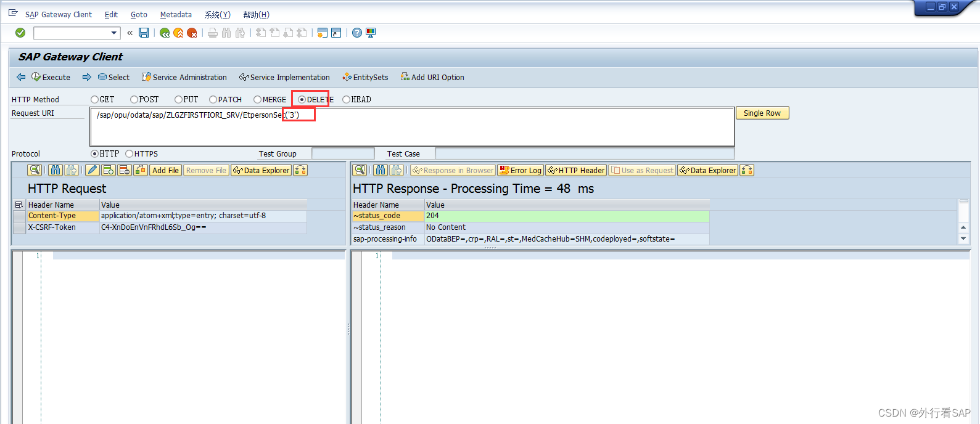Click the red Cancel round icon

192,33
